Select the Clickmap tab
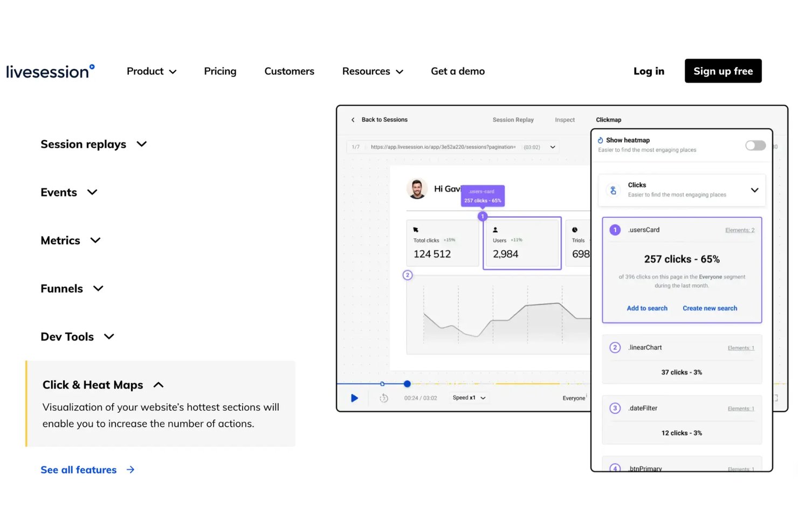This screenshot has width=798, height=532. pyautogui.click(x=608, y=120)
